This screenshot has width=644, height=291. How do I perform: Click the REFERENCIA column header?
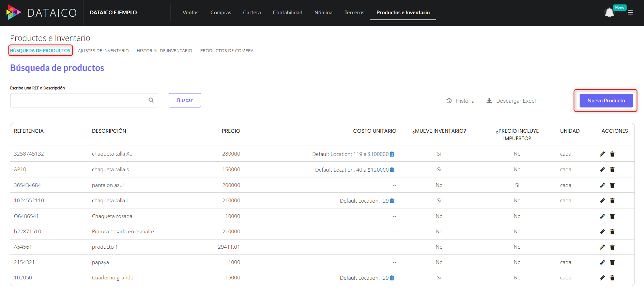pos(29,131)
